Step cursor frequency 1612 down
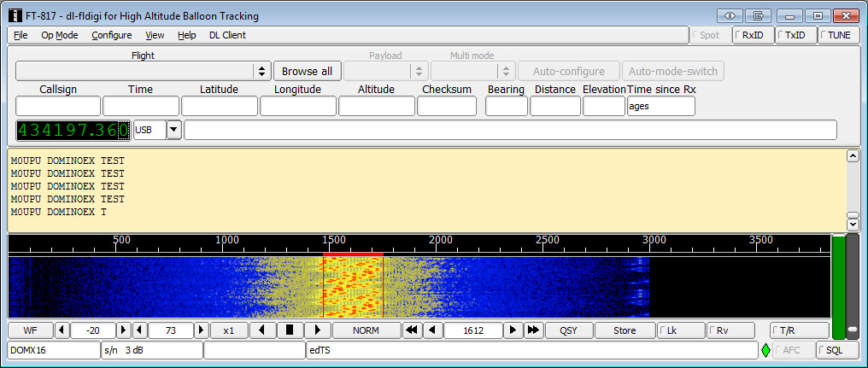This screenshot has width=868, height=368. pos(432,331)
